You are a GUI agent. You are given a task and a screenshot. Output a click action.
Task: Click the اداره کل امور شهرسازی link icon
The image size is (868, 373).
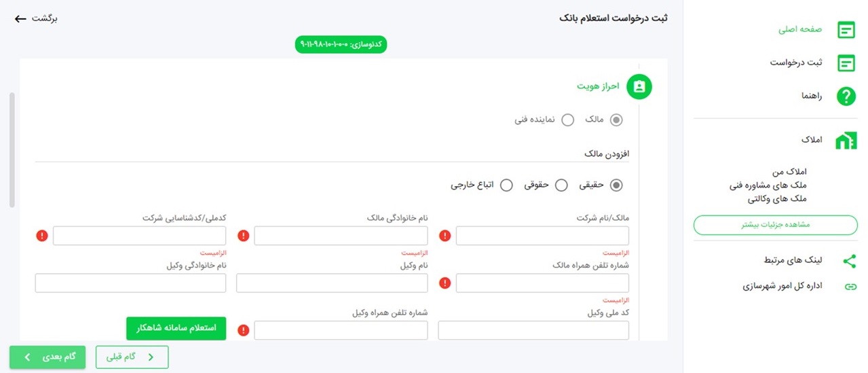[850, 287]
